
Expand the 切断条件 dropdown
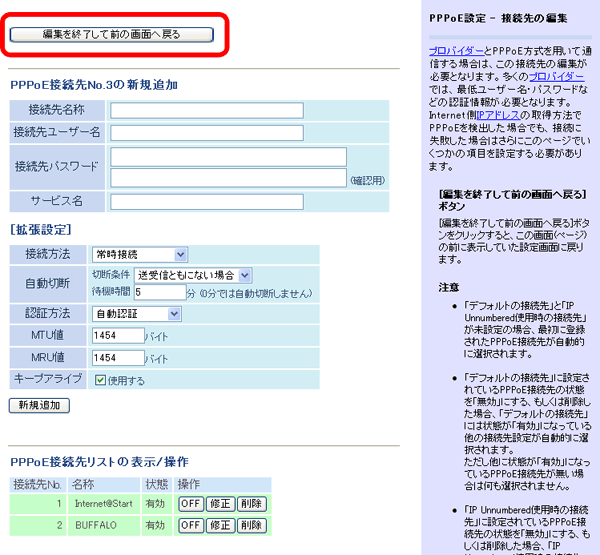194,275
